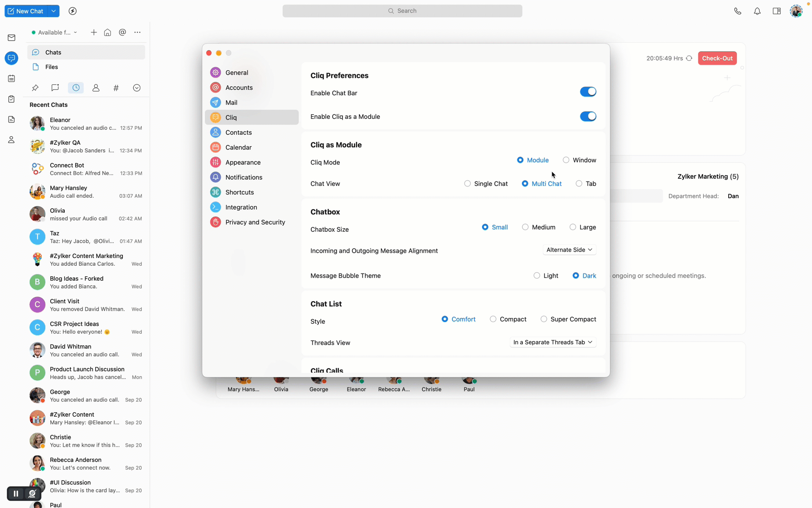Show pinned chats filter icon
The width and height of the screenshot is (812, 508).
coord(35,88)
